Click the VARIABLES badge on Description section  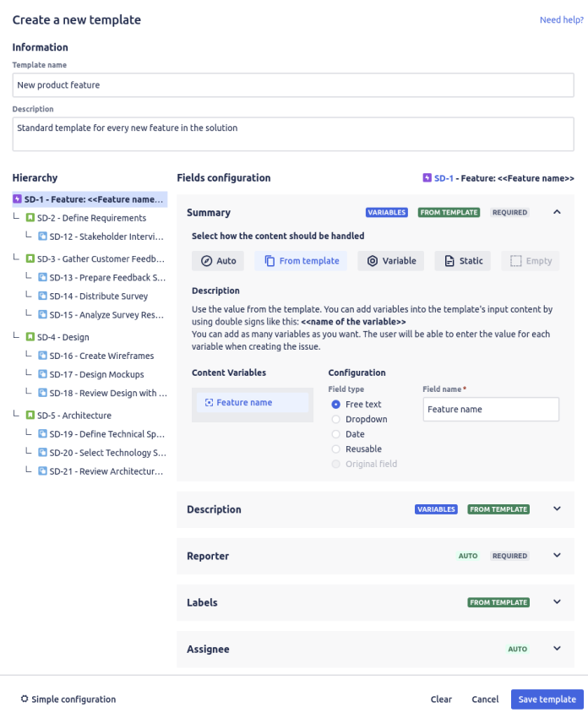[x=436, y=509]
